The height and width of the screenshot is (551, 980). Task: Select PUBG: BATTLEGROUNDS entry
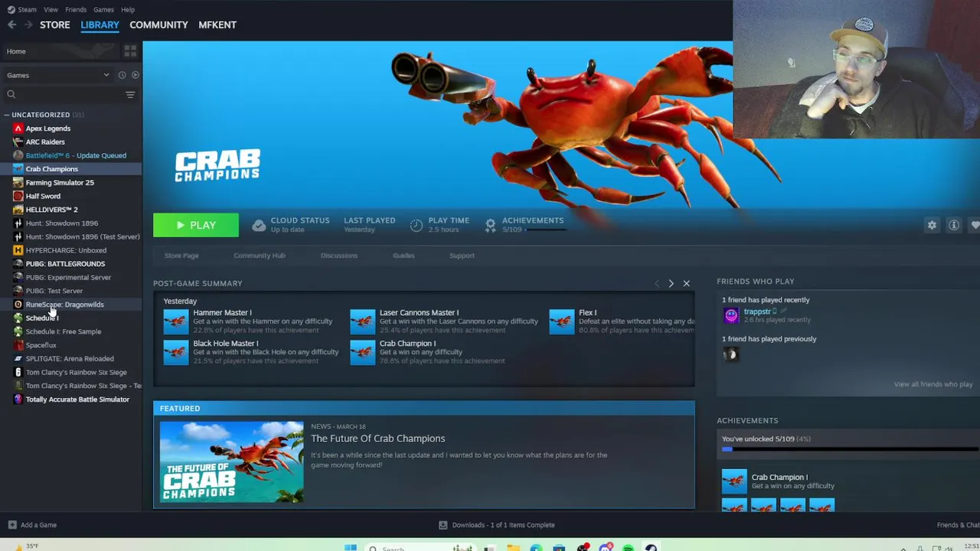[x=65, y=264]
